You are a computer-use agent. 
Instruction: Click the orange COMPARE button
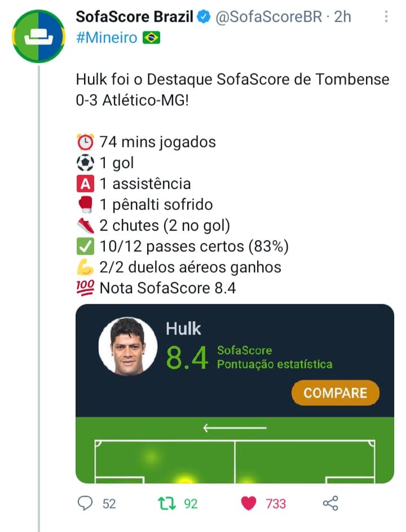(x=335, y=393)
